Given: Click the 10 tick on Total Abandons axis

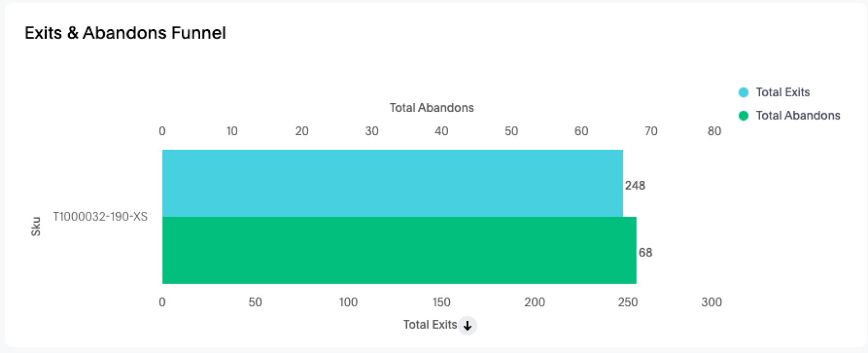Looking at the screenshot, I should 232,131.
